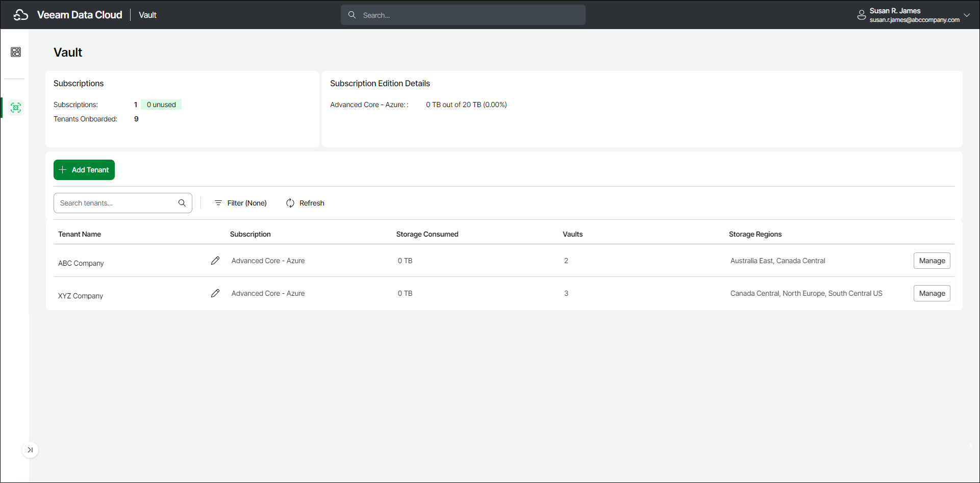Select the XYZ Company tenant name
This screenshot has height=483, width=980.
[x=81, y=296]
